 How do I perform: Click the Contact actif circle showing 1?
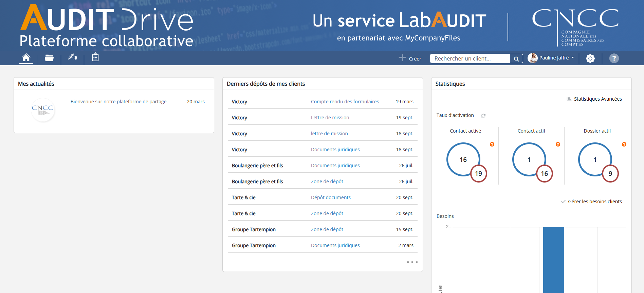point(529,159)
